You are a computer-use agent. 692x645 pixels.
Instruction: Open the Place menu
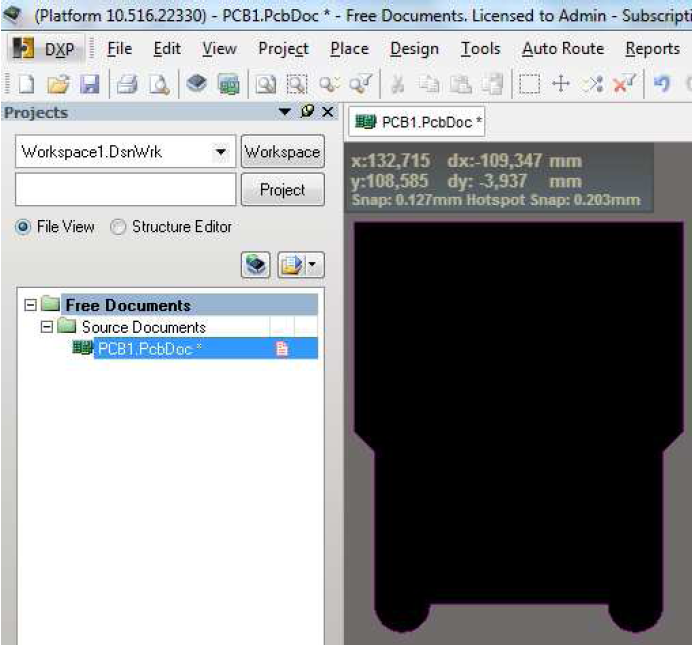[350, 49]
